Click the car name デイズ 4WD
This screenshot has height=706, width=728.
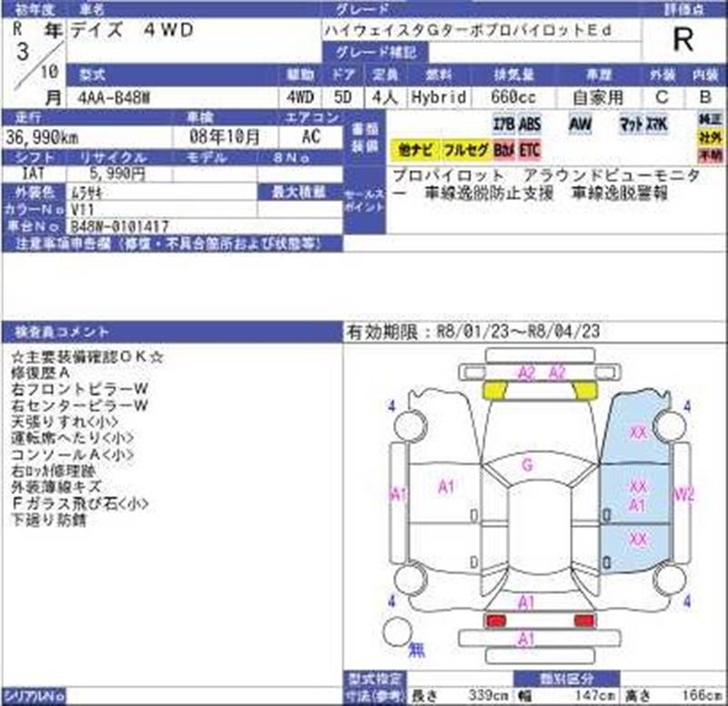(131, 30)
